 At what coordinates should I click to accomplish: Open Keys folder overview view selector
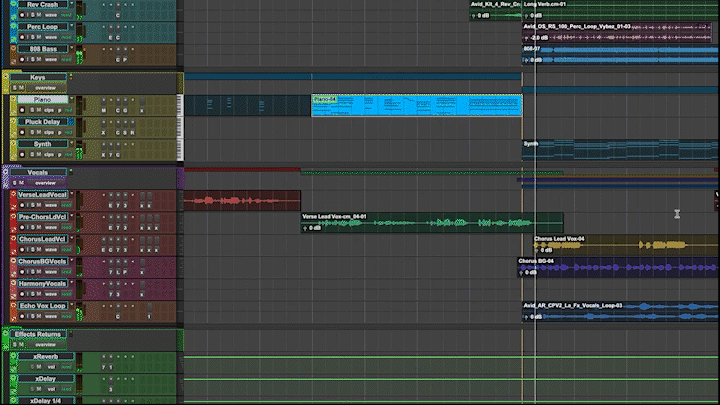[x=47, y=87]
